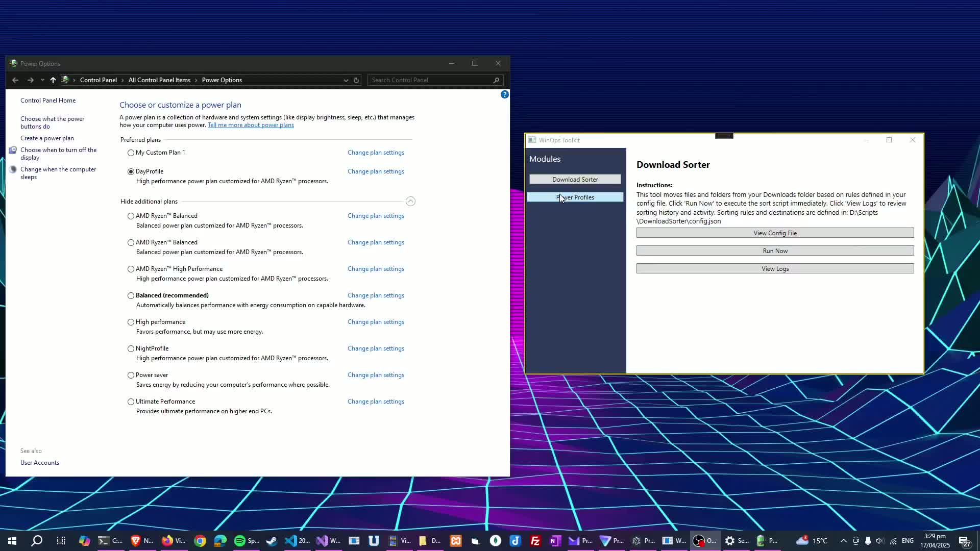Open Tell me more about power plans link

(x=251, y=125)
